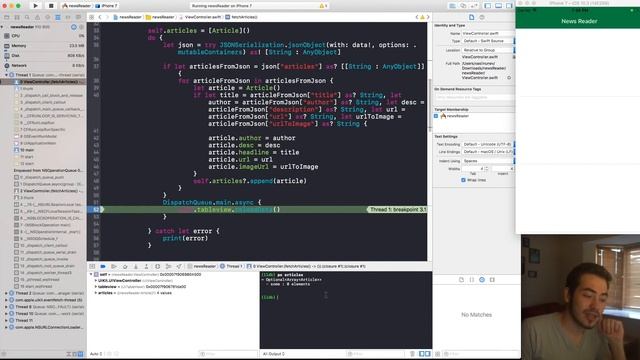Open the Indent Using dropdown
Screen dimensions: 640x360
click(x=488, y=161)
